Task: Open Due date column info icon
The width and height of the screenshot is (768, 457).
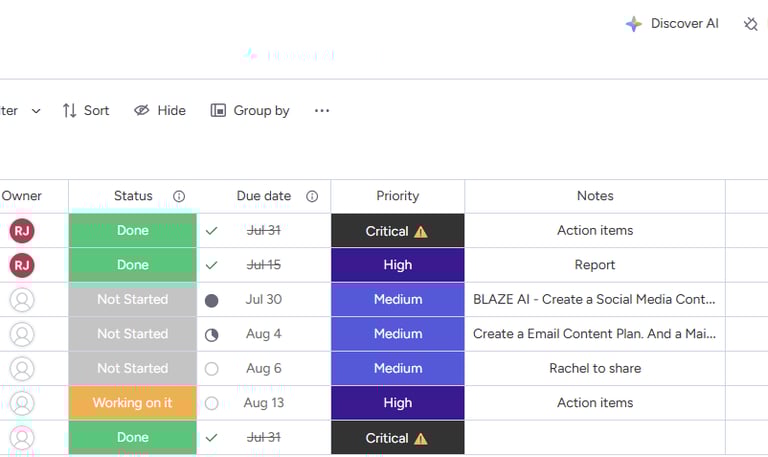Action: tap(312, 196)
